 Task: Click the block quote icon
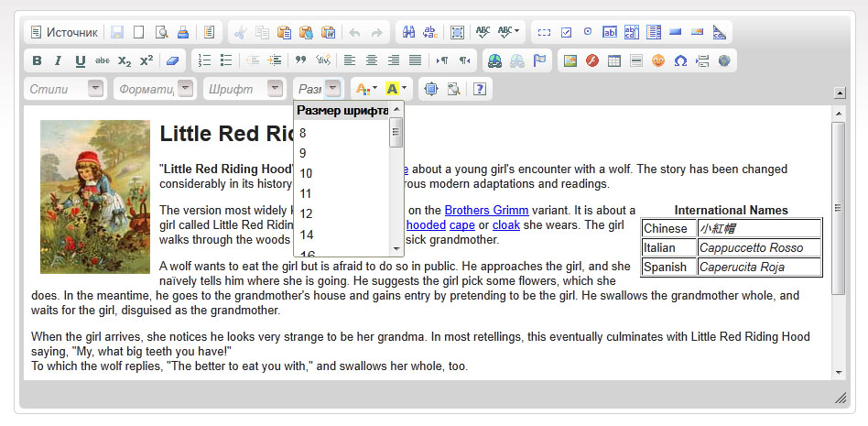click(x=300, y=61)
